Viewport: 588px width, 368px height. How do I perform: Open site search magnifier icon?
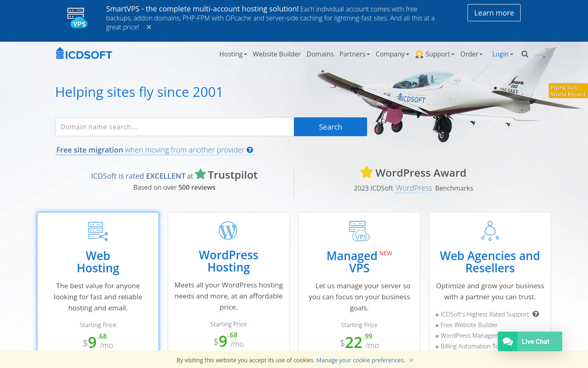coord(525,54)
